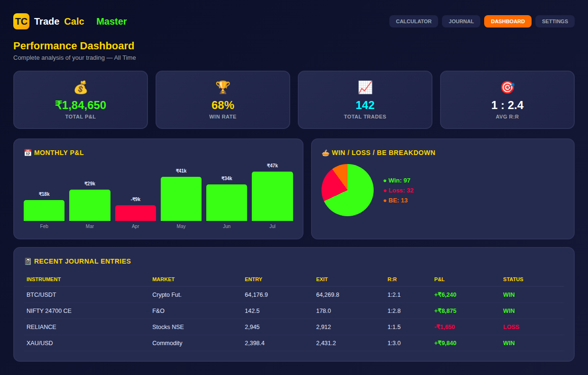Click the 1 : 2.4 average R:R value

click(x=507, y=105)
